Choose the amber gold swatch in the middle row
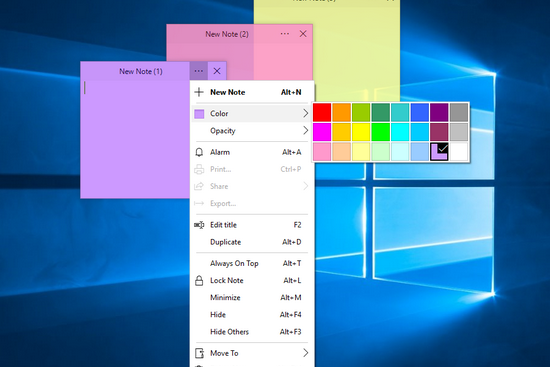Screen dimensions: 550x367 [x=341, y=132]
